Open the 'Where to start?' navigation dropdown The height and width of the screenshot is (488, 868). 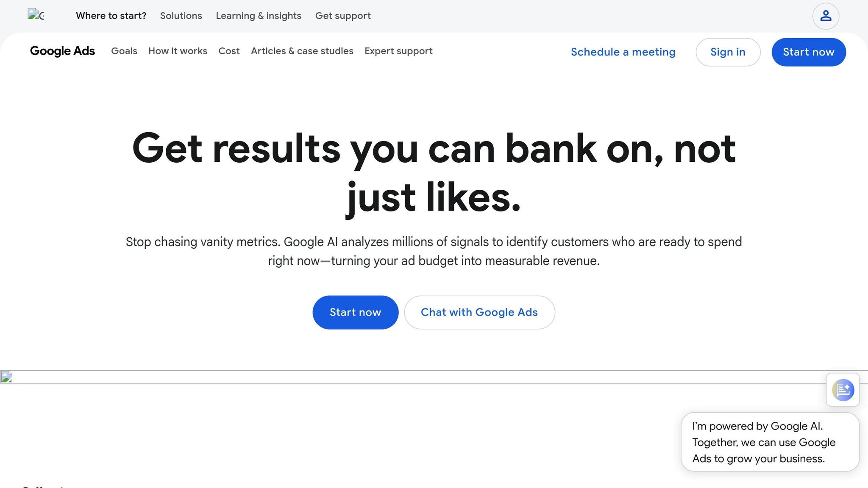111,16
